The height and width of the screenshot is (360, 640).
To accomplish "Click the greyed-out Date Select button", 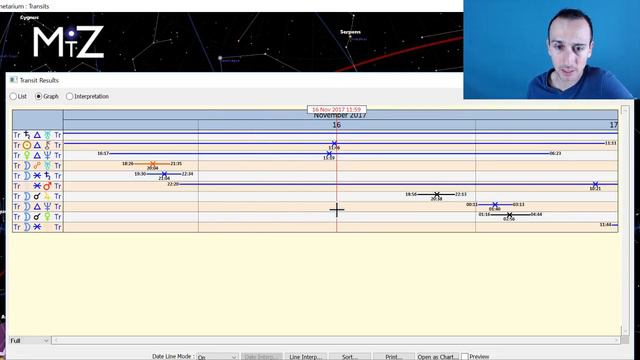I will [262, 357].
